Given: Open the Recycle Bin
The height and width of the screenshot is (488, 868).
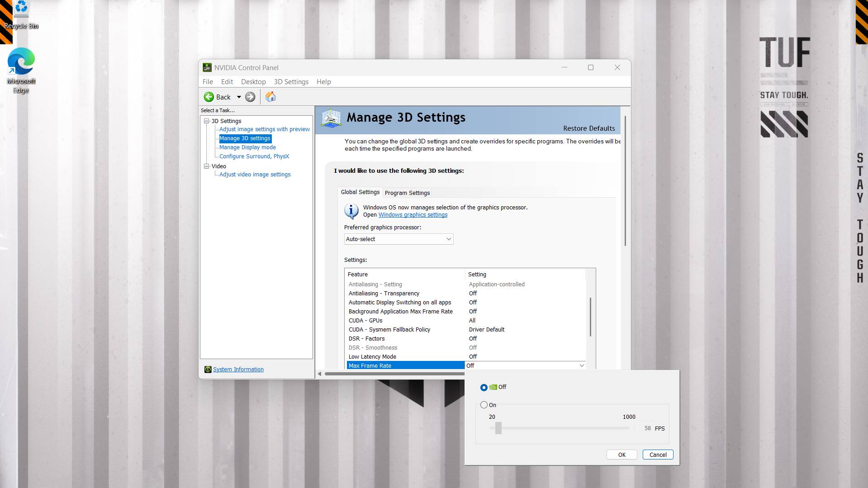Looking at the screenshot, I should [x=21, y=9].
